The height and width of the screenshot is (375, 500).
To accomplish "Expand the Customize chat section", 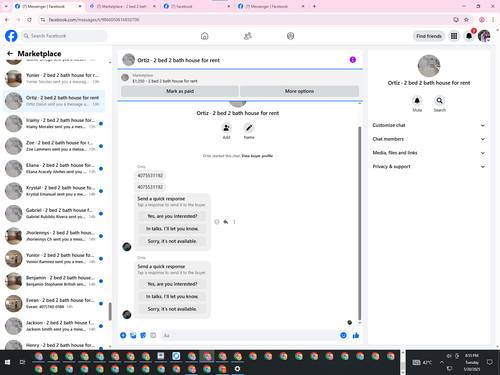I will 429,125.
